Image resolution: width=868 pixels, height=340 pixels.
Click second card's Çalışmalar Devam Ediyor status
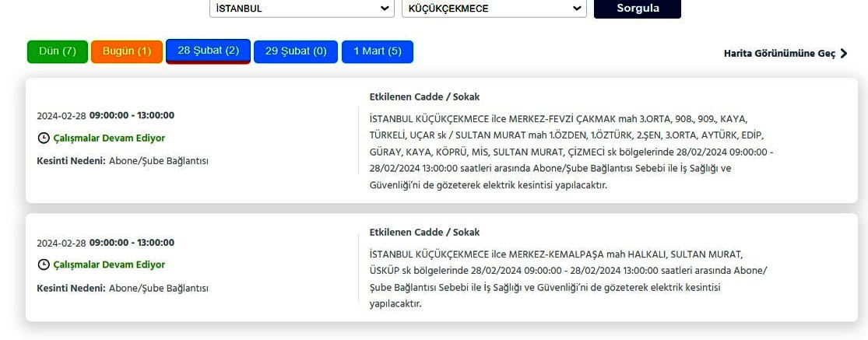(x=109, y=265)
